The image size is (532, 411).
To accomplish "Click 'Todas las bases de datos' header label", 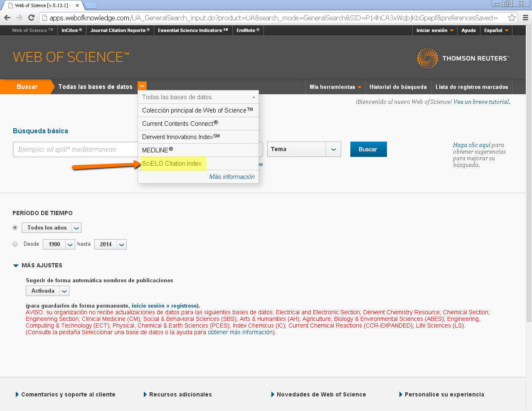I will click(95, 87).
